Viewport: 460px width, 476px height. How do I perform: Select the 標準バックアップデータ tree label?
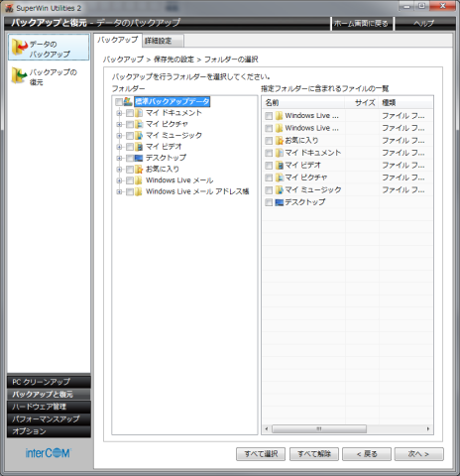coord(172,101)
